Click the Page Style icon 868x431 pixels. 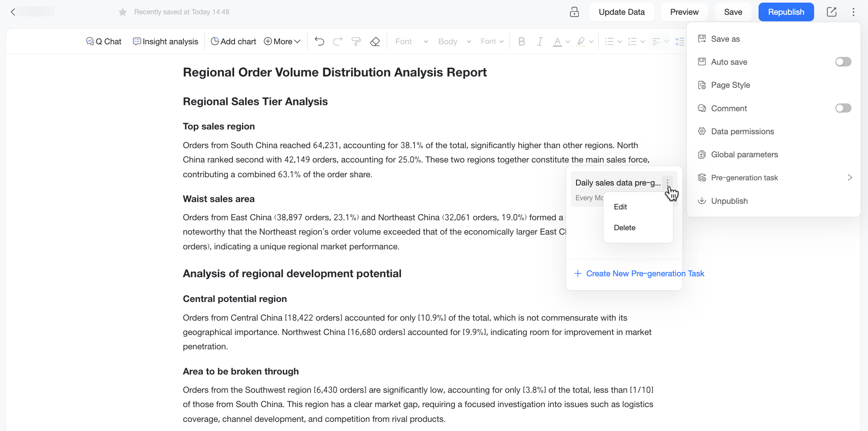click(x=702, y=85)
